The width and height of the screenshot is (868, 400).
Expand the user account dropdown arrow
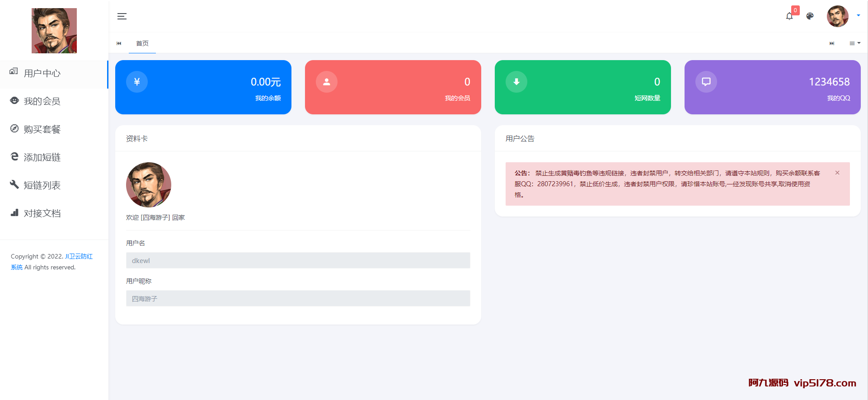[859, 15]
